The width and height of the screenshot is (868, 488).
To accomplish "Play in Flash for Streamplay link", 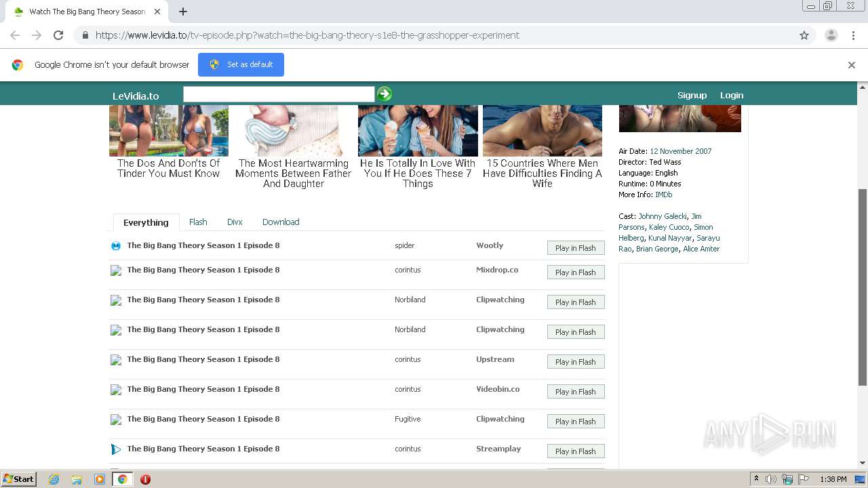I will [x=576, y=451].
